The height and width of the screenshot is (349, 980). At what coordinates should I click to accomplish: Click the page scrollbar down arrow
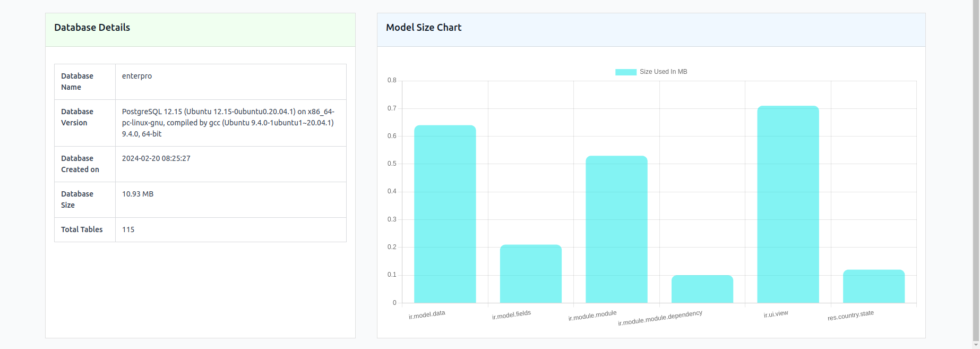pyautogui.click(x=976, y=345)
